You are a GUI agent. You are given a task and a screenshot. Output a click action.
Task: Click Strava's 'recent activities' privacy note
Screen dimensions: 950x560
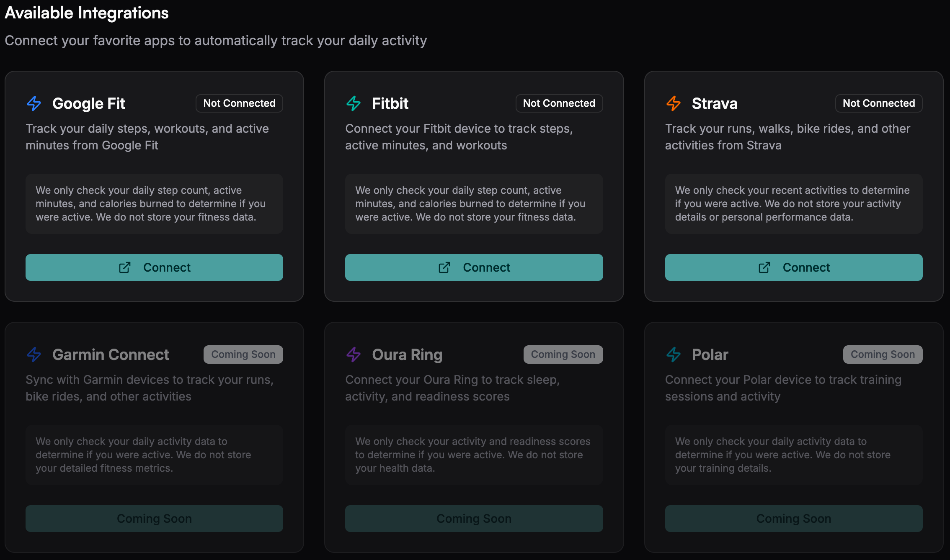click(794, 204)
